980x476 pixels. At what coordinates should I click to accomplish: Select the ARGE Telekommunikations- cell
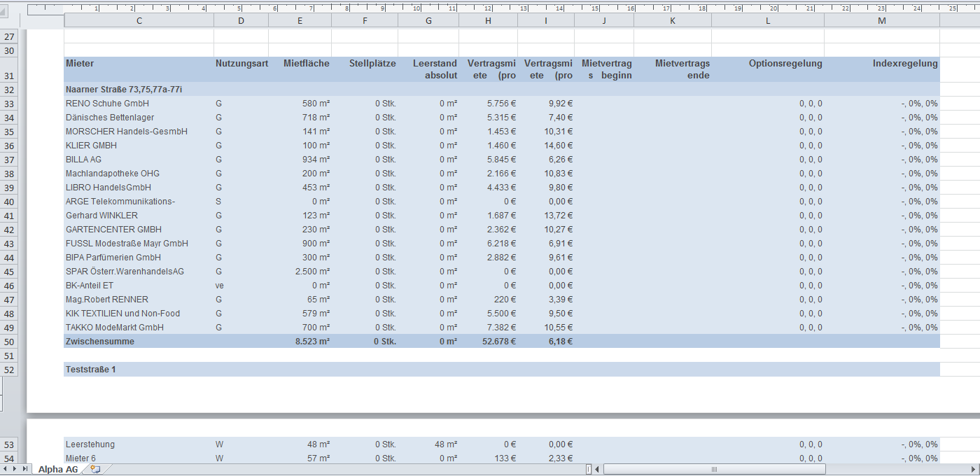[139, 202]
